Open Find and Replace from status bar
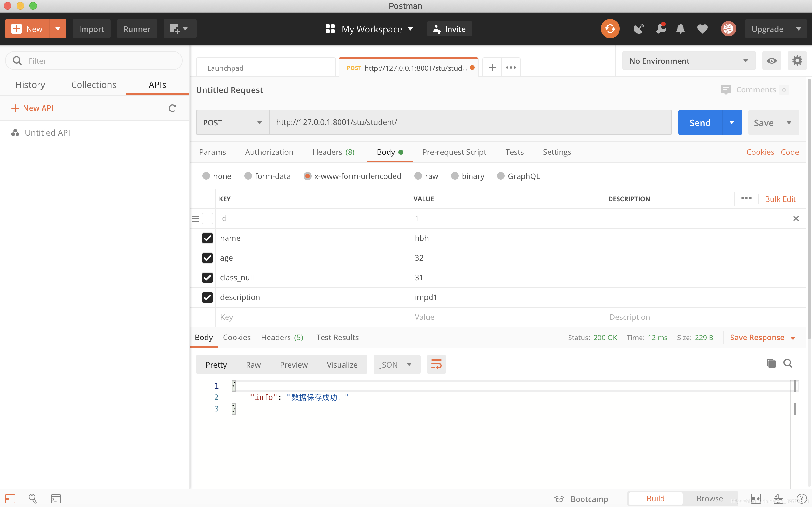The height and width of the screenshot is (507, 812). point(32,499)
